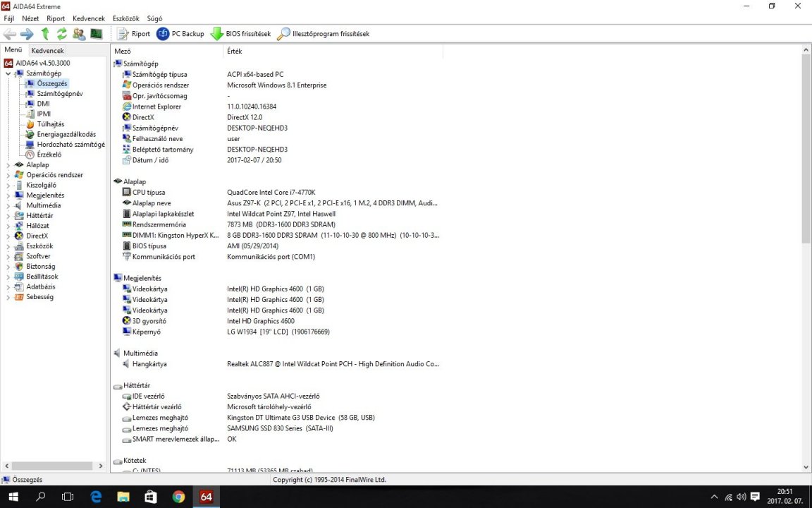Select the Biztonság tree item
This screenshot has width=812, height=508.
click(x=41, y=267)
